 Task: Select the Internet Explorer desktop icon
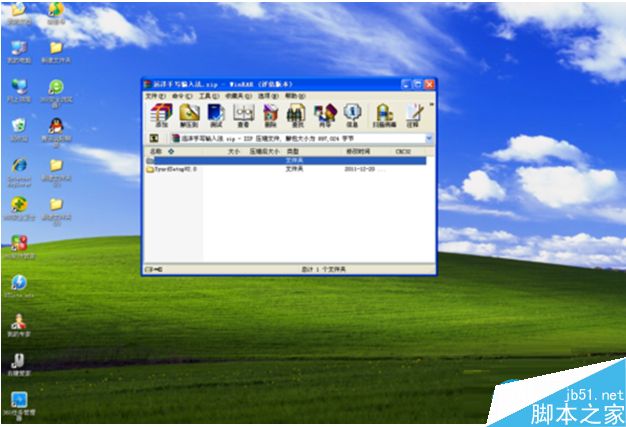19,172
